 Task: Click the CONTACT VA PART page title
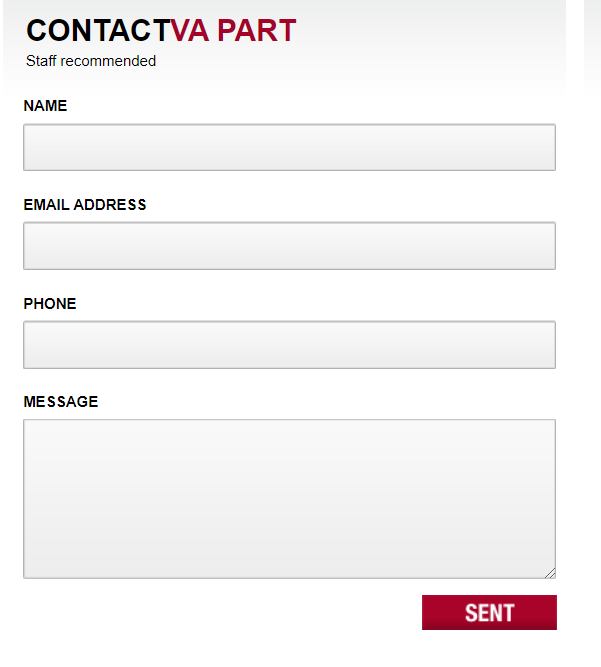(x=161, y=32)
